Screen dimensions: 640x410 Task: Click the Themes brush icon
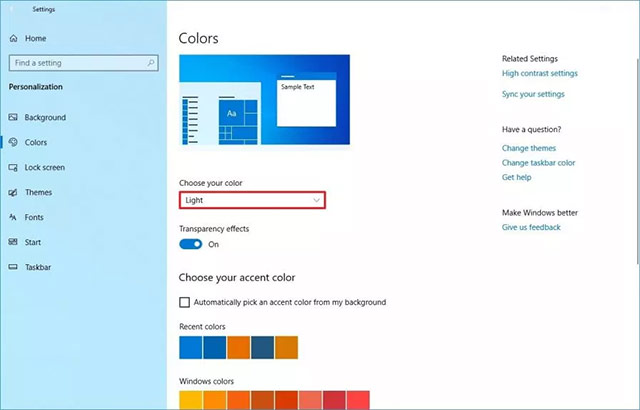pos(13,193)
